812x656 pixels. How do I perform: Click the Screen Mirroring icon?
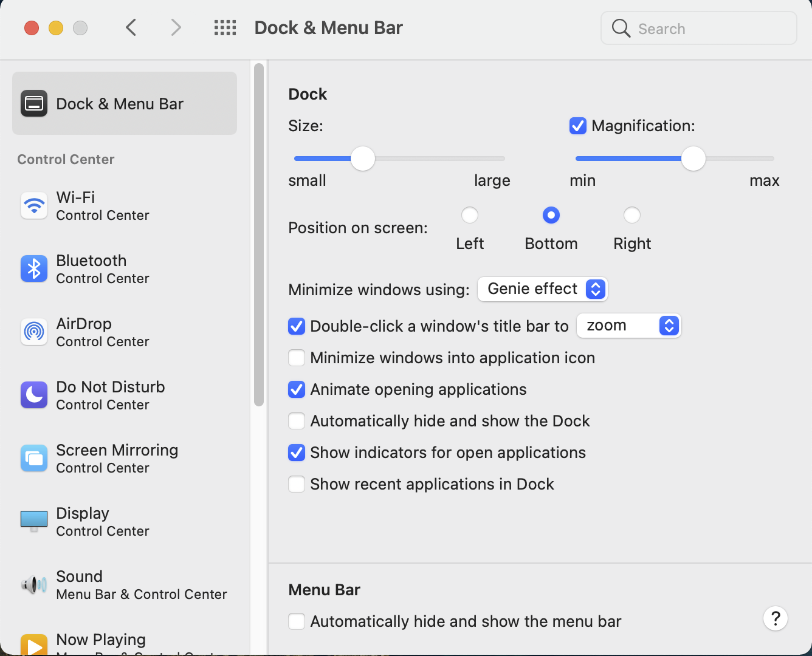[x=34, y=459]
